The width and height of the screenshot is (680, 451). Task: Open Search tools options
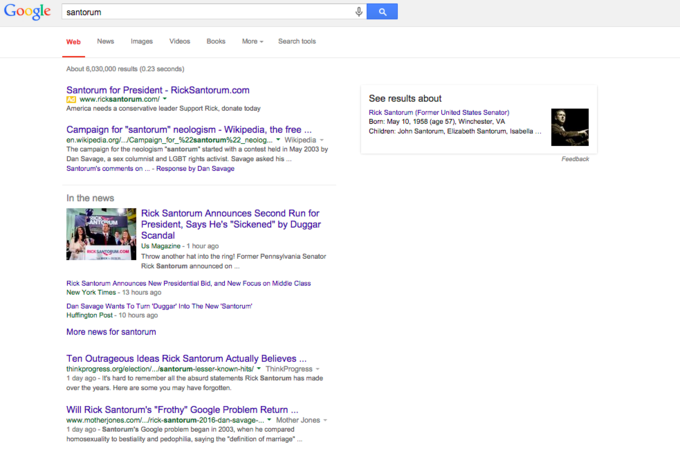(297, 41)
